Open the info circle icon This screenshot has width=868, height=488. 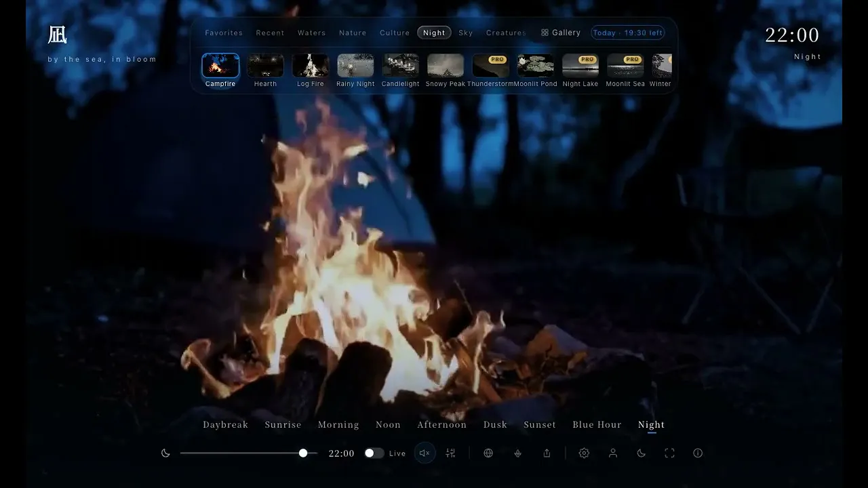[x=698, y=453]
